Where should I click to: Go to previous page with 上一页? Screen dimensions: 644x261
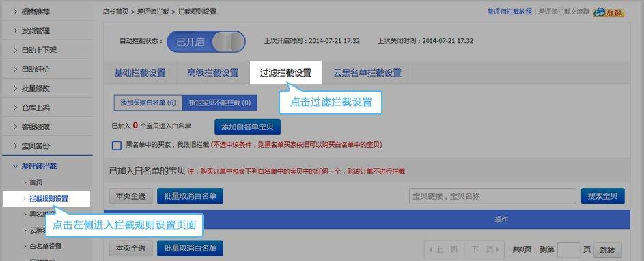444,249
